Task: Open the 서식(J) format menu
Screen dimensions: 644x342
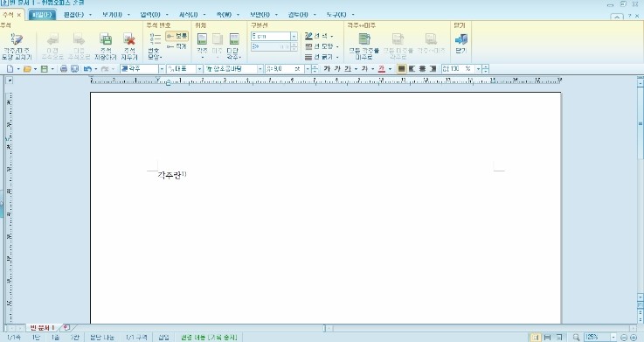Action: point(189,15)
